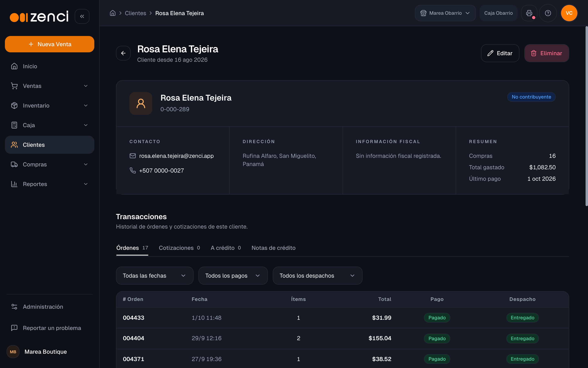
Task: Click the Fecha column header
Action: pos(199,299)
